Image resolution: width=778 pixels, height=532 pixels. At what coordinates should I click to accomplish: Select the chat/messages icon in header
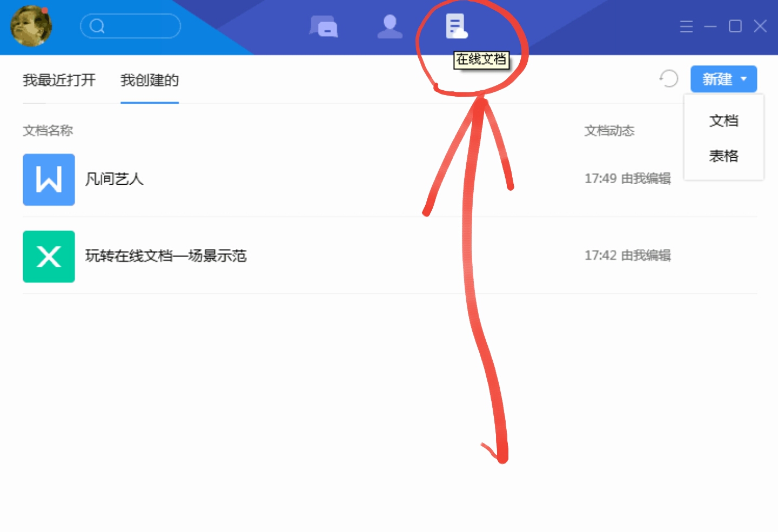pos(324,25)
